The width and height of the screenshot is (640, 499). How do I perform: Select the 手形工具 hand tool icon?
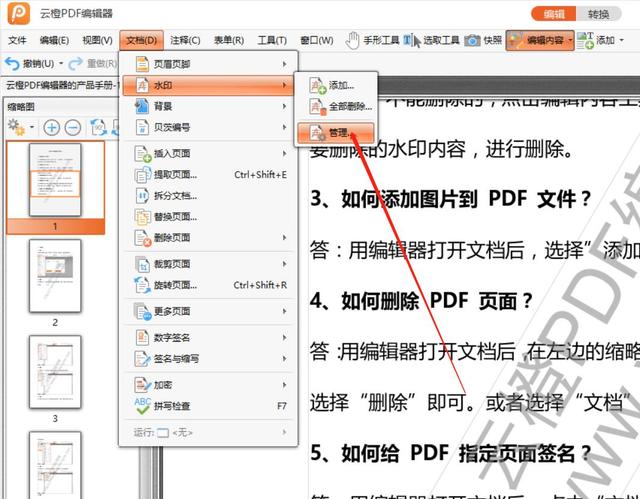(352, 40)
